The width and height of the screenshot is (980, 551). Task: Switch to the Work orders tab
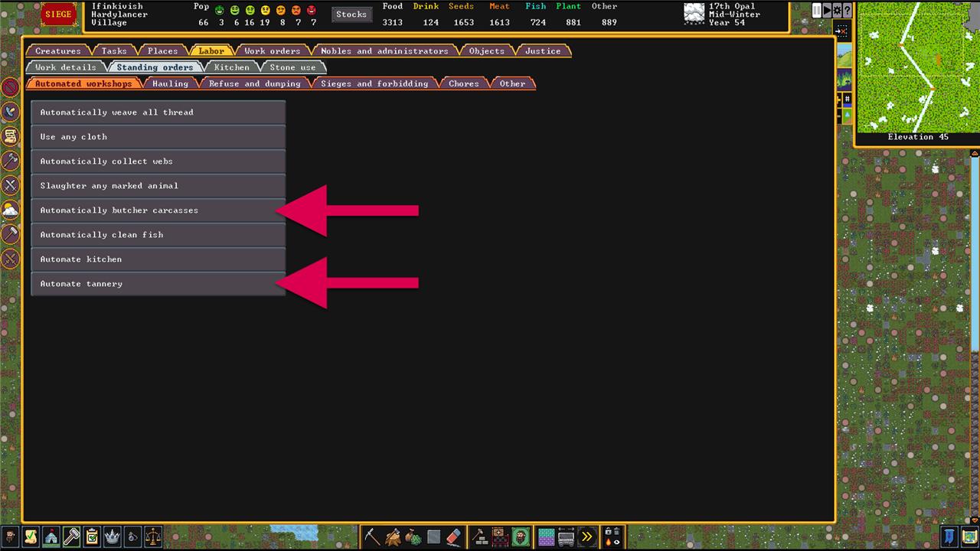point(272,51)
